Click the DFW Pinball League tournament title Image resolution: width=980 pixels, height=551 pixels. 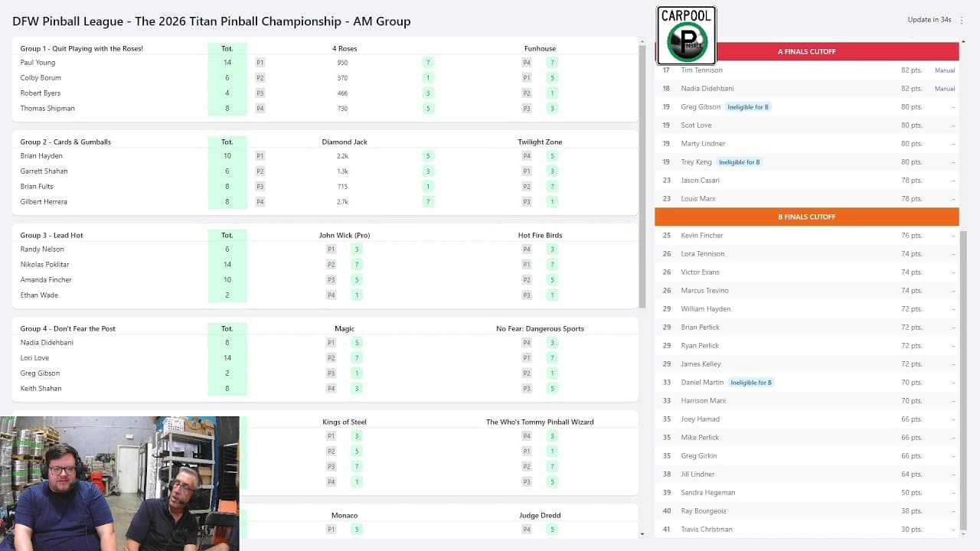click(211, 21)
